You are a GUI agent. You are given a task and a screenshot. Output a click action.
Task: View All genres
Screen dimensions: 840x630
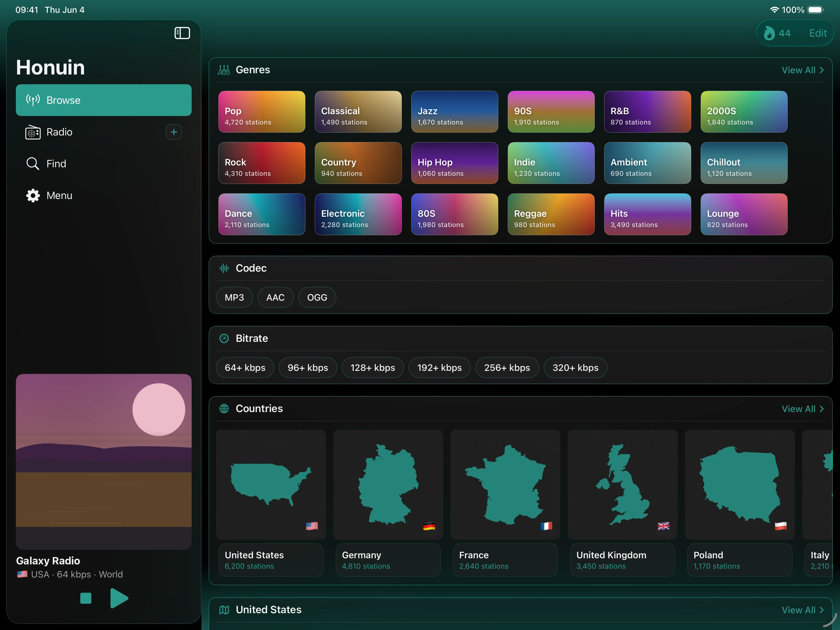click(x=802, y=70)
